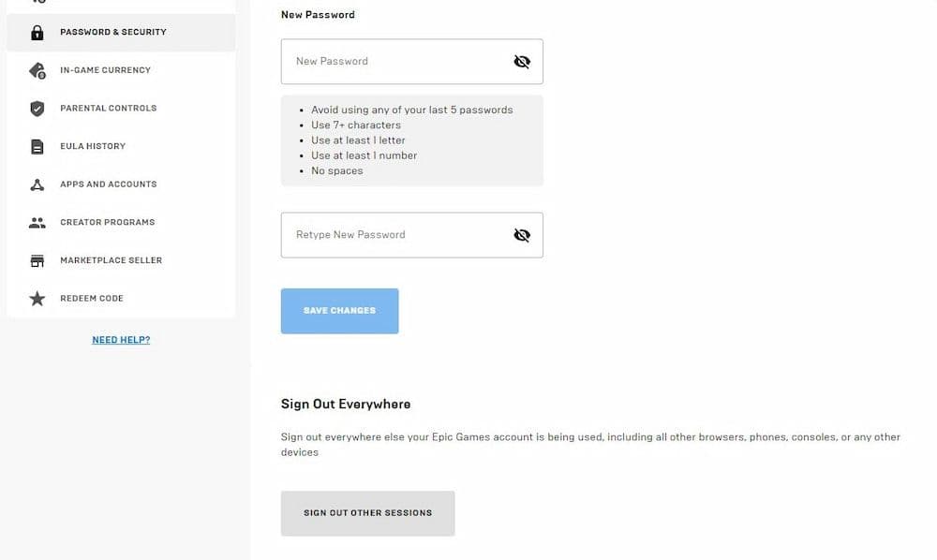
Task: Click the EULA History document icon
Action: [x=37, y=145]
